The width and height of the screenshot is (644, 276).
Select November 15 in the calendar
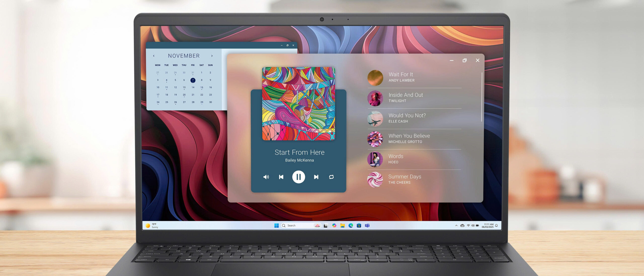click(202, 87)
